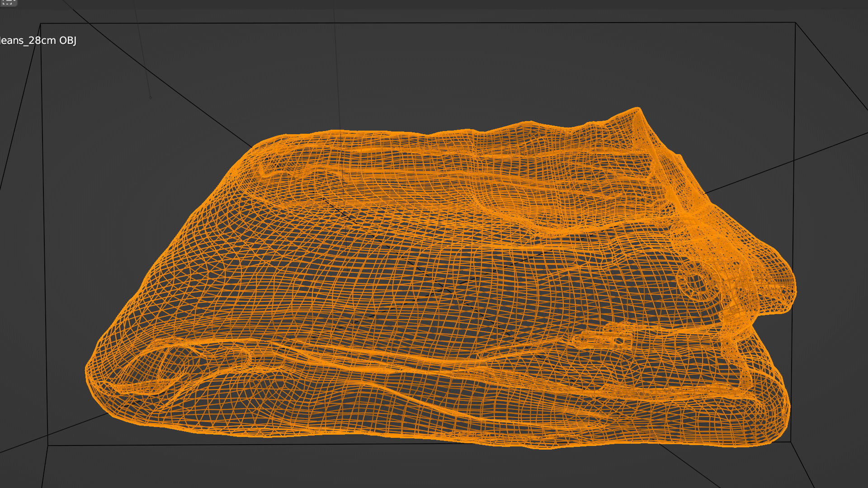Click the small gray point on thin line

(151, 97)
